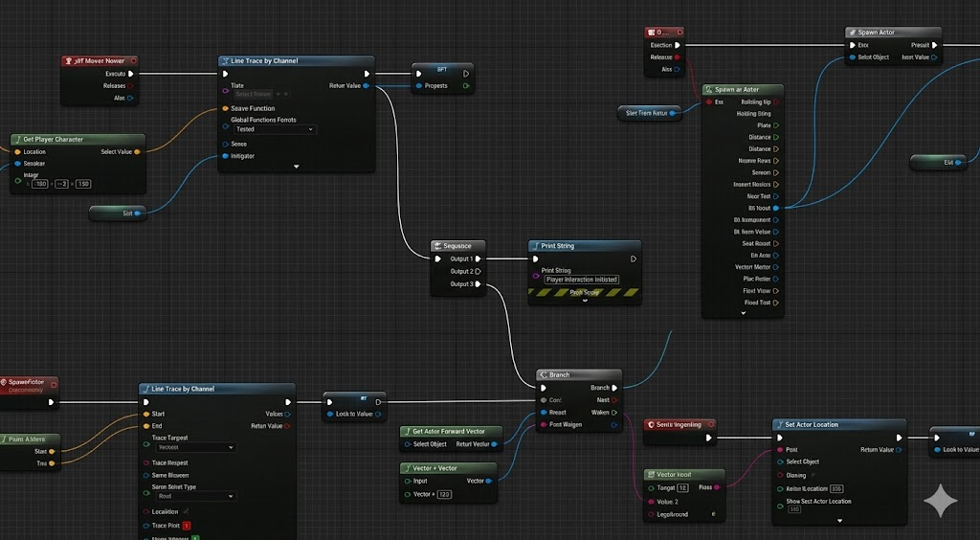
Task: Click the Sequence node's header icon
Action: click(437, 246)
